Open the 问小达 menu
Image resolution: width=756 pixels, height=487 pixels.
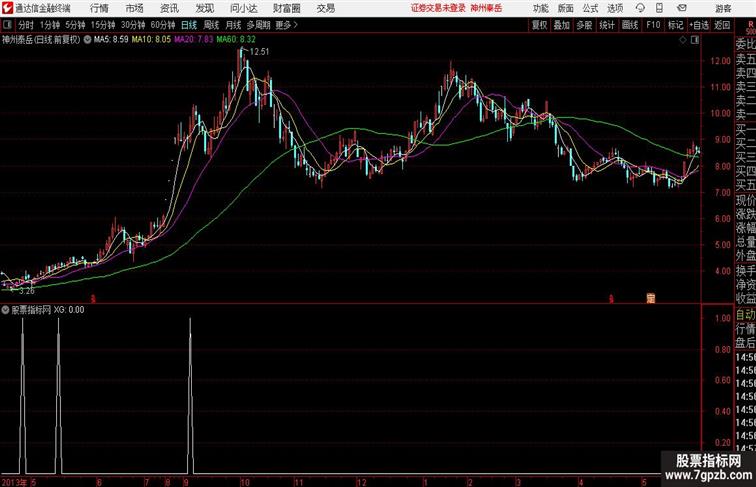tap(243, 8)
